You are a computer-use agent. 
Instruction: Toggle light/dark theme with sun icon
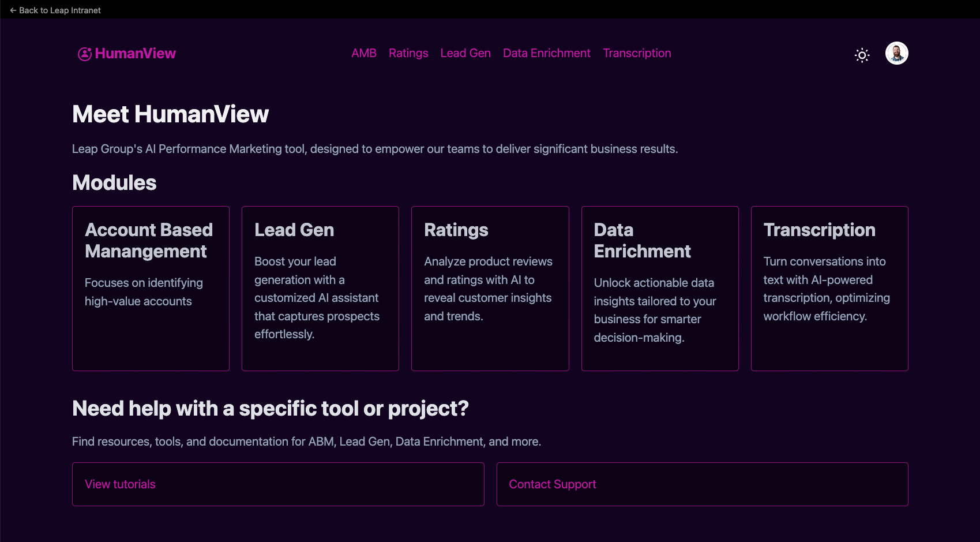click(862, 55)
